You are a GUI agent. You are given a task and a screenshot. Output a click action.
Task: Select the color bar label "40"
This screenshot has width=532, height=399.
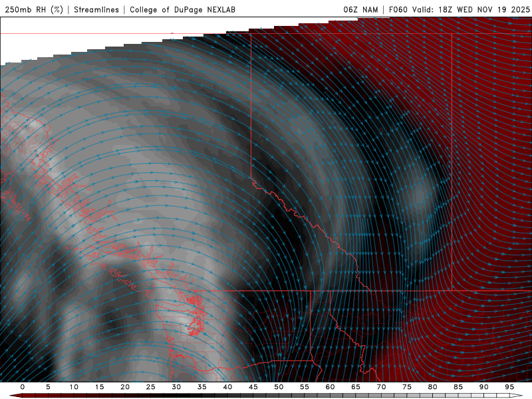pyautogui.click(x=227, y=387)
